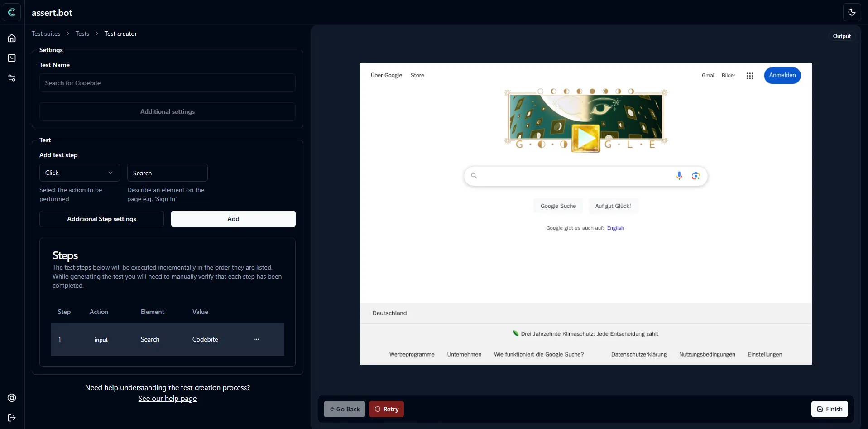Open See our help page link

point(168,399)
